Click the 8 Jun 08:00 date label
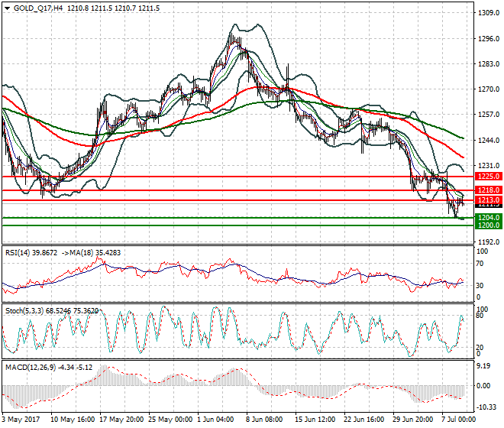Image resolution: width=504 pixels, height=428 pixels. [264, 420]
